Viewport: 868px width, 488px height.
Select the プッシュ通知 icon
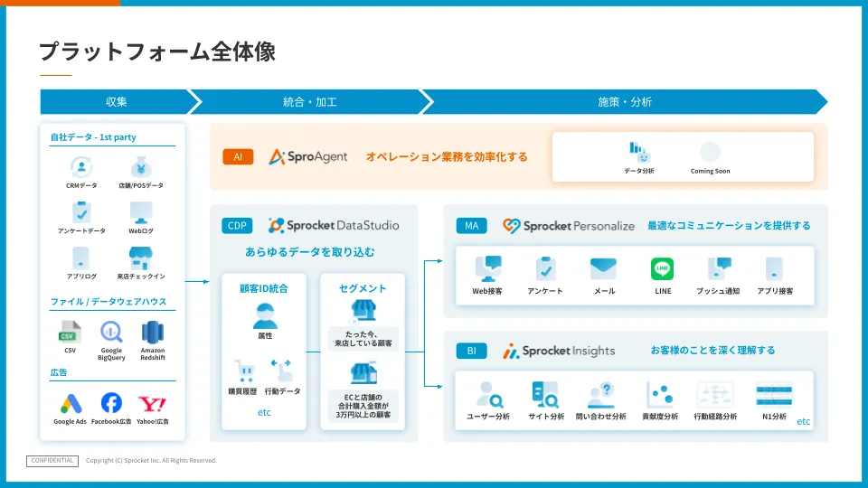click(x=719, y=269)
